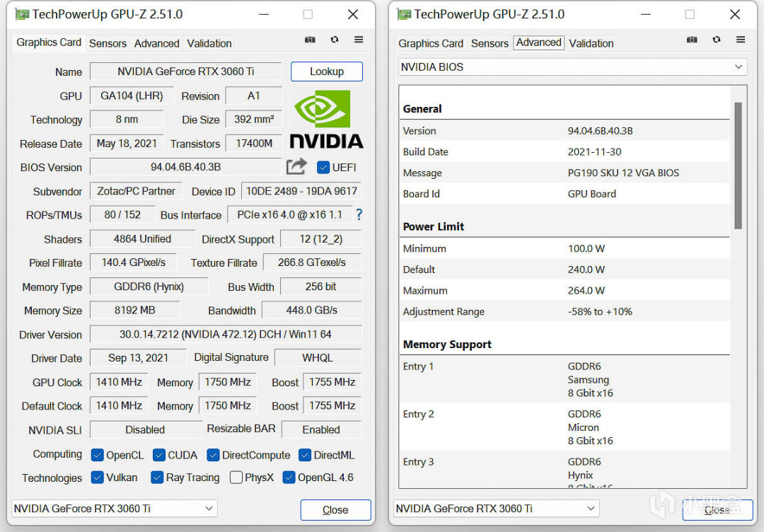The image size is (764, 532).
Task: Click GPU-Z app icon in right title bar
Action: tap(404, 14)
